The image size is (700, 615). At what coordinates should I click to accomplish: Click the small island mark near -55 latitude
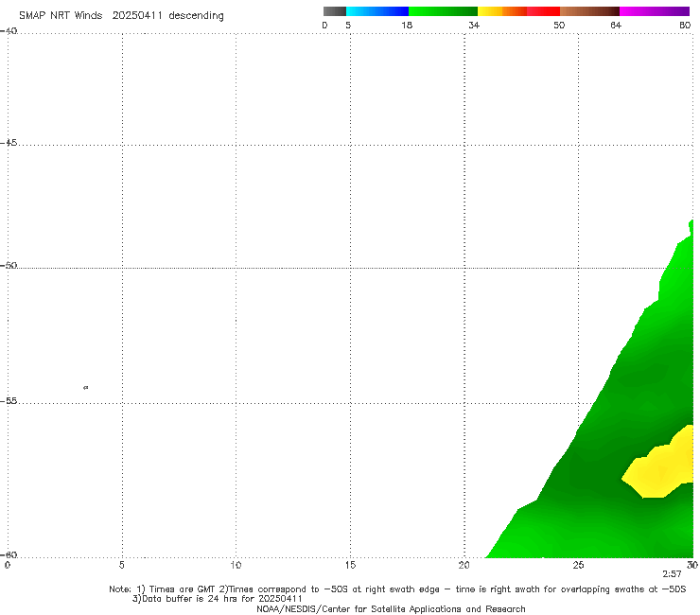pyautogui.click(x=86, y=387)
